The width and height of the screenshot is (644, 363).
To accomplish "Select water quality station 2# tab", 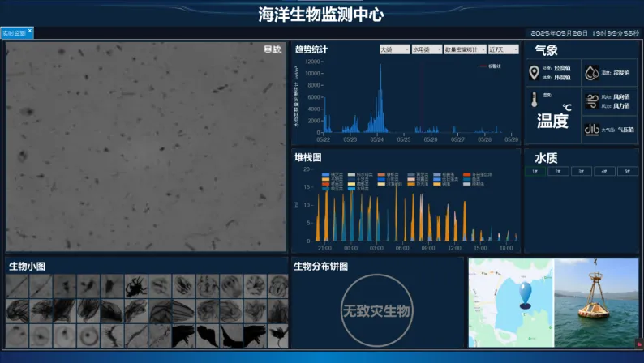I will [558, 171].
